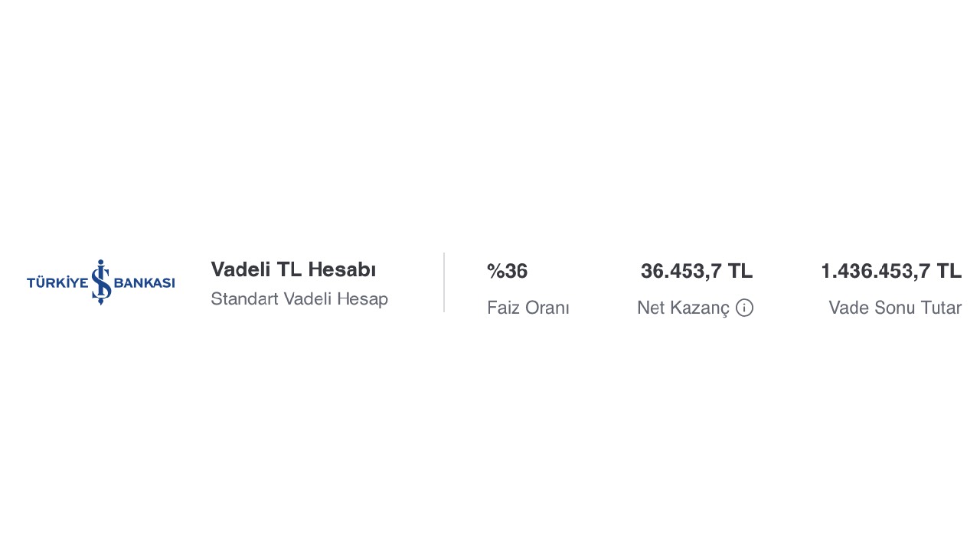Image resolution: width=980 pixels, height=551 pixels.
Task: Click the vertical divider beside the account name
Action: (444, 282)
